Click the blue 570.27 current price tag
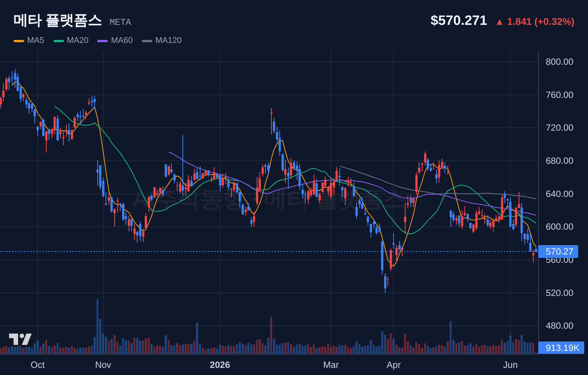Screen dimensions: 588x375 pyautogui.click(x=558, y=252)
